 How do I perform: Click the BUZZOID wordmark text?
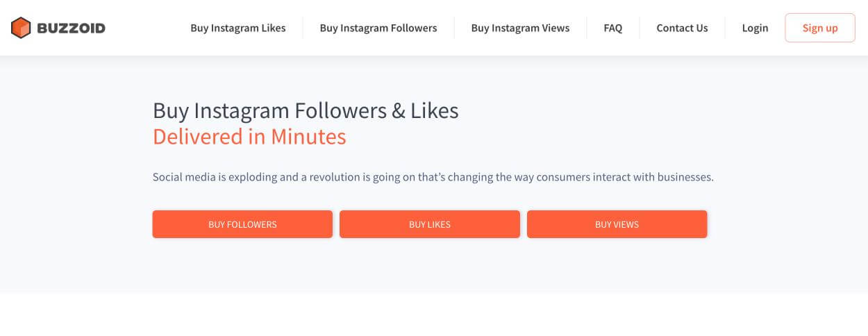(x=71, y=28)
